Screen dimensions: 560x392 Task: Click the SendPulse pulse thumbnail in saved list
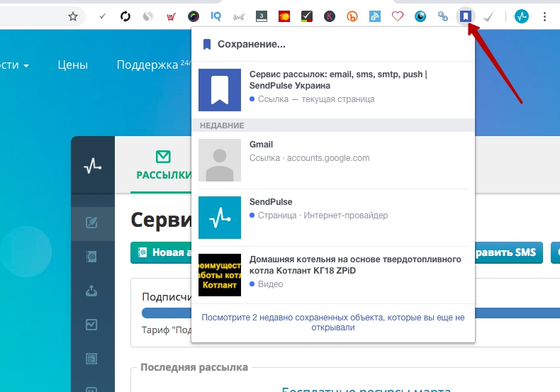point(220,218)
